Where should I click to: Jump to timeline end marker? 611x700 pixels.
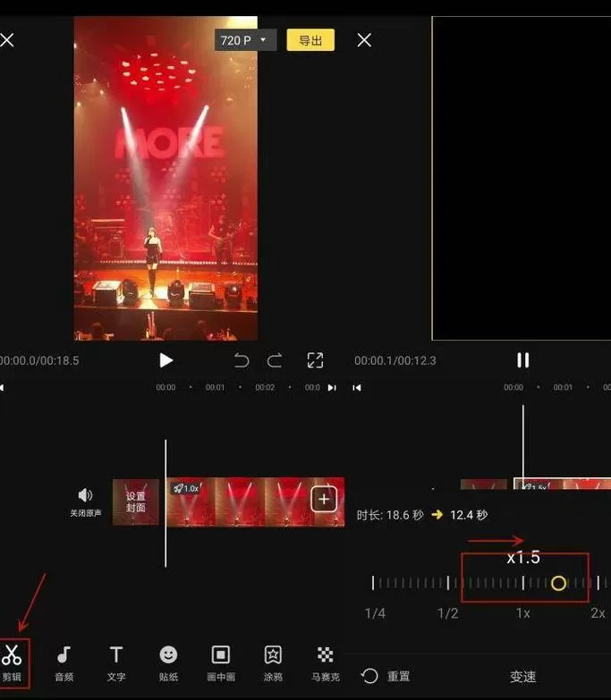click(x=332, y=387)
